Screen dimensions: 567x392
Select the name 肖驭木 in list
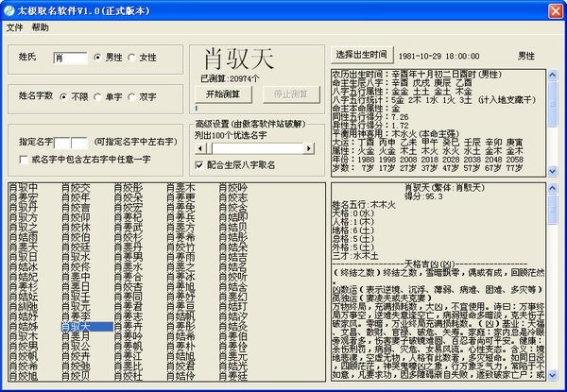pos(23,336)
